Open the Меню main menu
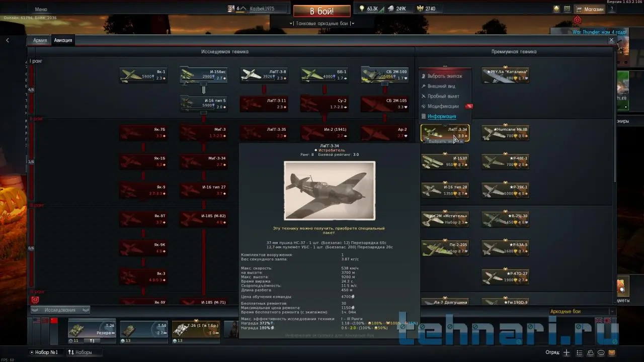Screen dimensions: 644x362 click(x=41, y=9)
